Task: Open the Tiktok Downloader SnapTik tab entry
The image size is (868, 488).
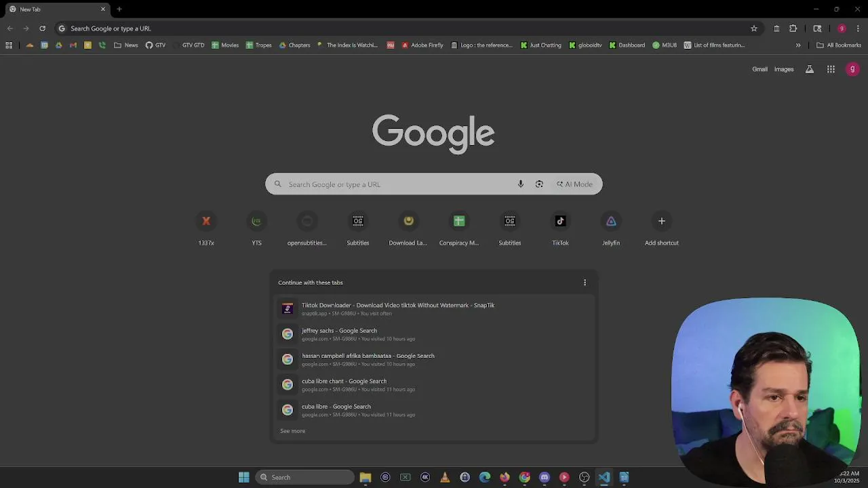Action: coord(434,309)
